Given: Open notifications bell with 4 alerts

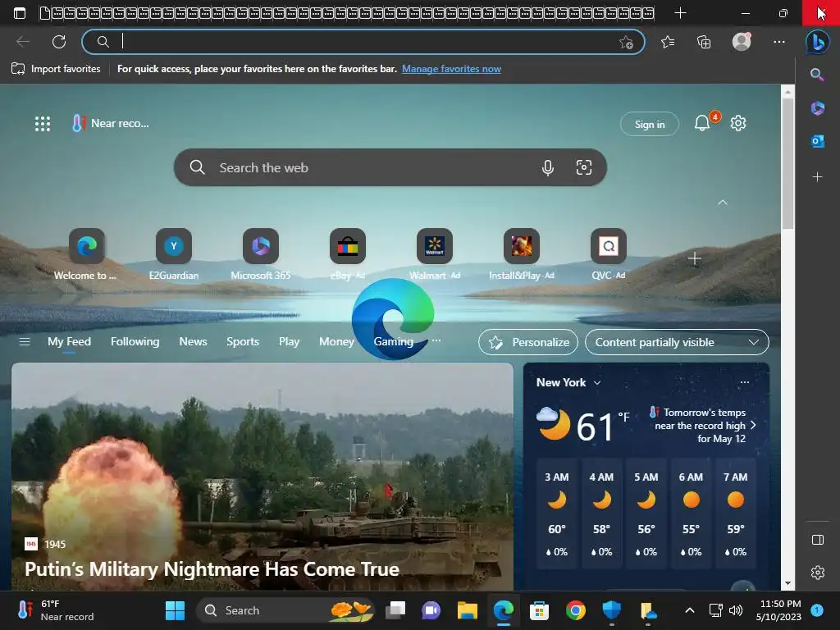Looking at the screenshot, I should click(x=702, y=123).
